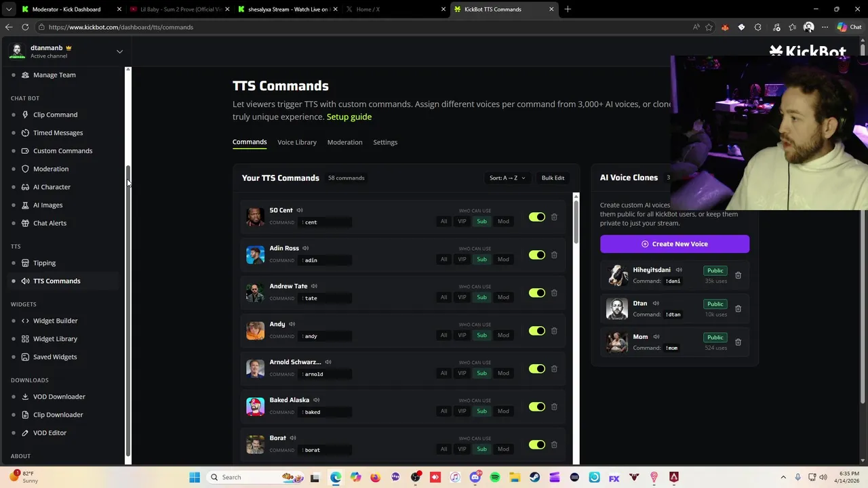The image size is (868, 488).
Task: Disable the Borat command toggle
Action: coord(537,445)
